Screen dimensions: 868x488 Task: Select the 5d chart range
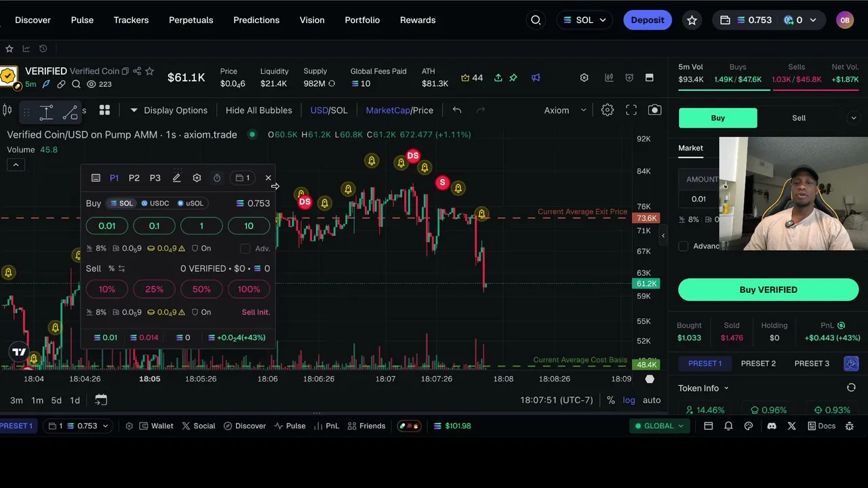click(56, 400)
